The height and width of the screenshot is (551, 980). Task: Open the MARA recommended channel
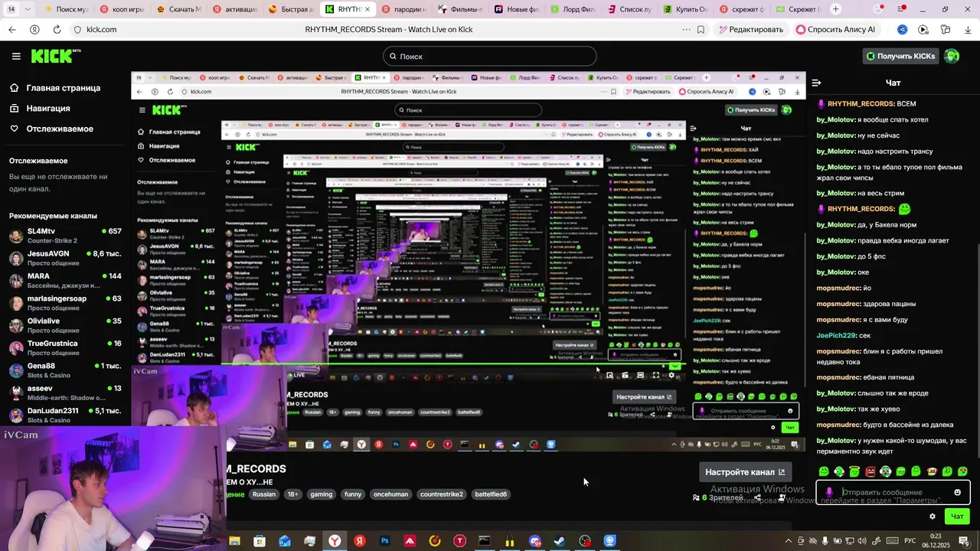(x=65, y=280)
